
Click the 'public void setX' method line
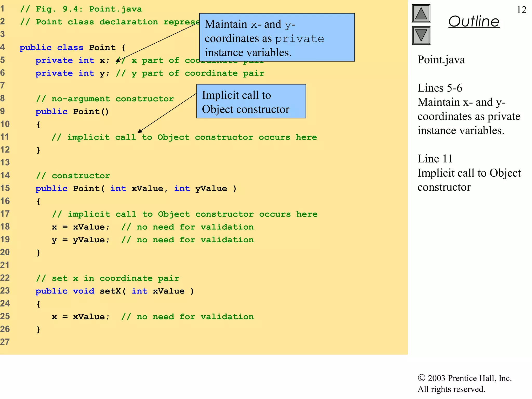114,291
